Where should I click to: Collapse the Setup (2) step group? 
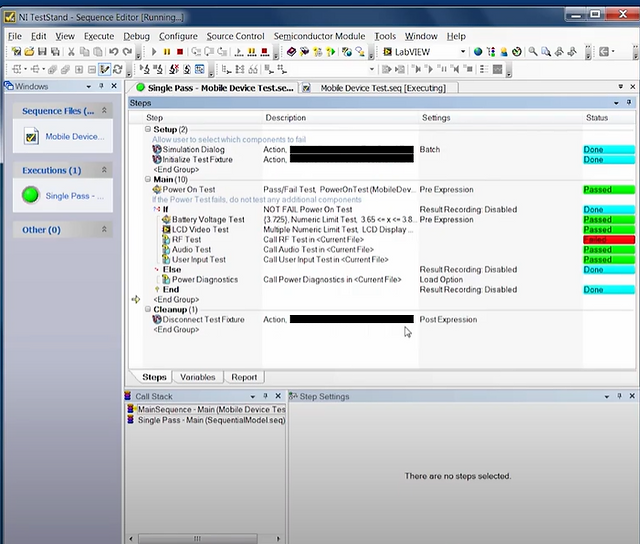click(x=148, y=129)
